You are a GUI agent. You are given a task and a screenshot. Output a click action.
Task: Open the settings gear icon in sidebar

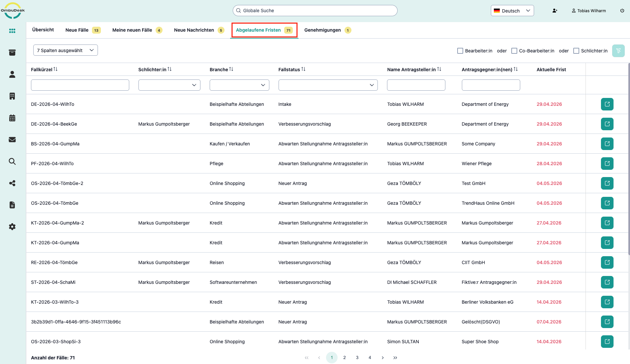pyautogui.click(x=12, y=227)
